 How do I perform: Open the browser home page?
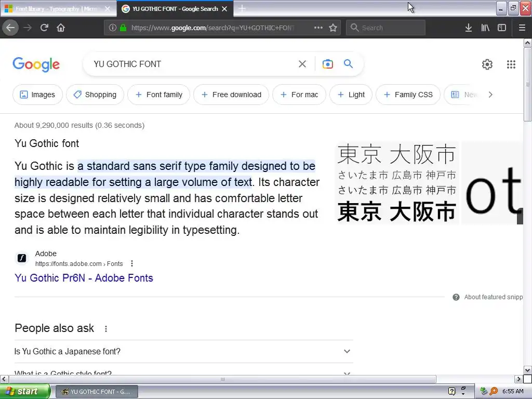point(61,28)
